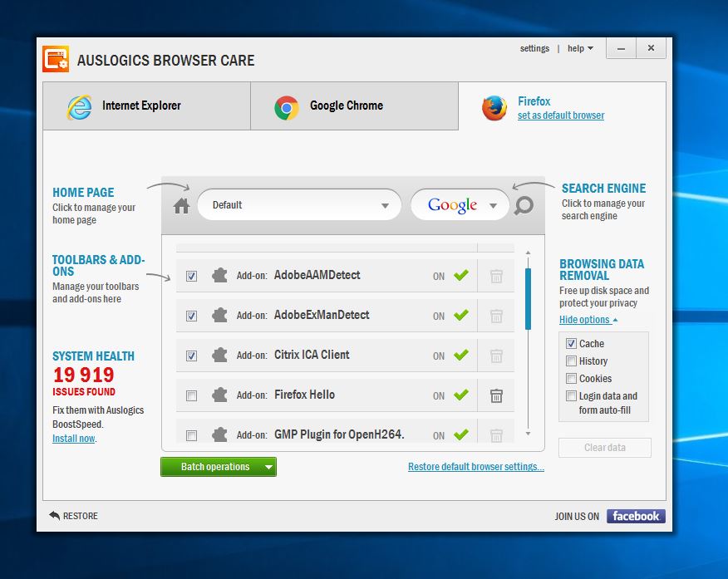This screenshot has width=728, height=579.
Task: Click the Auslogics Browser Care logo icon
Action: tap(56, 59)
